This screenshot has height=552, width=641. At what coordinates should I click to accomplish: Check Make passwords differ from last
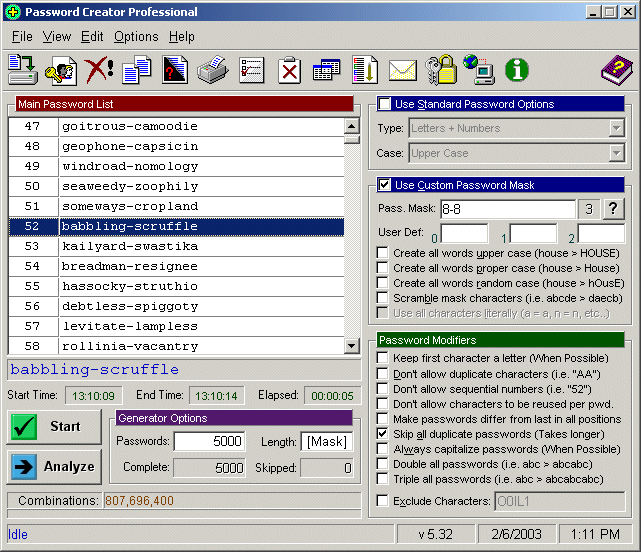coord(383,419)
